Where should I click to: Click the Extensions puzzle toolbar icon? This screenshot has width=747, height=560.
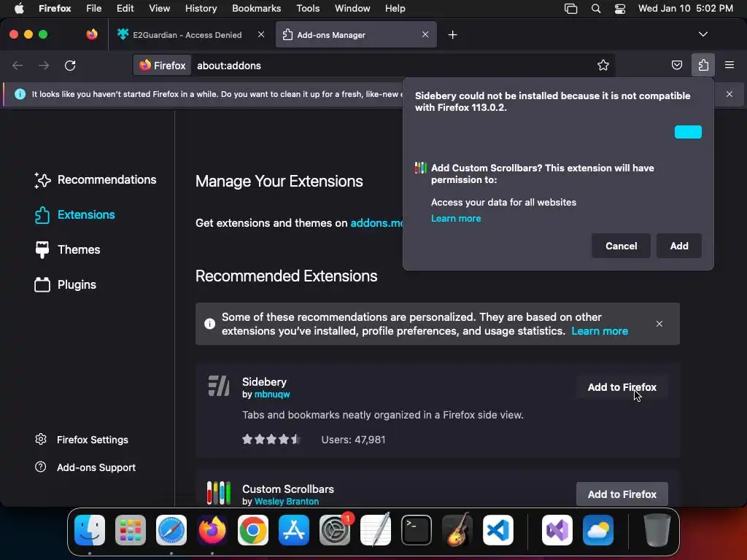point(703,65)
